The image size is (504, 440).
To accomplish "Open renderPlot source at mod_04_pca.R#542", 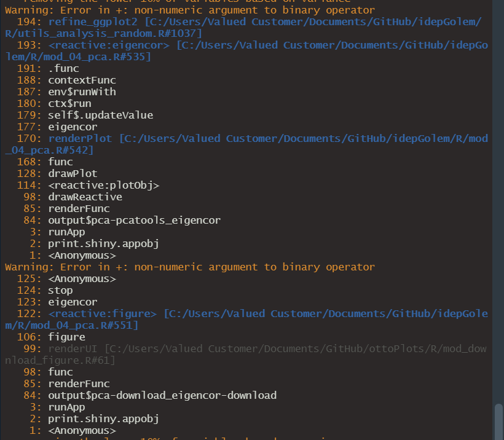I will click(80, 138).
